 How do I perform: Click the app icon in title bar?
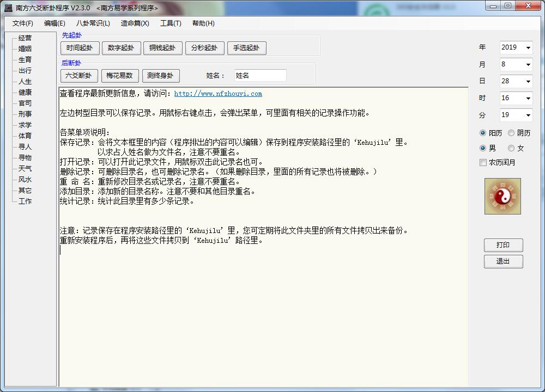9,8
